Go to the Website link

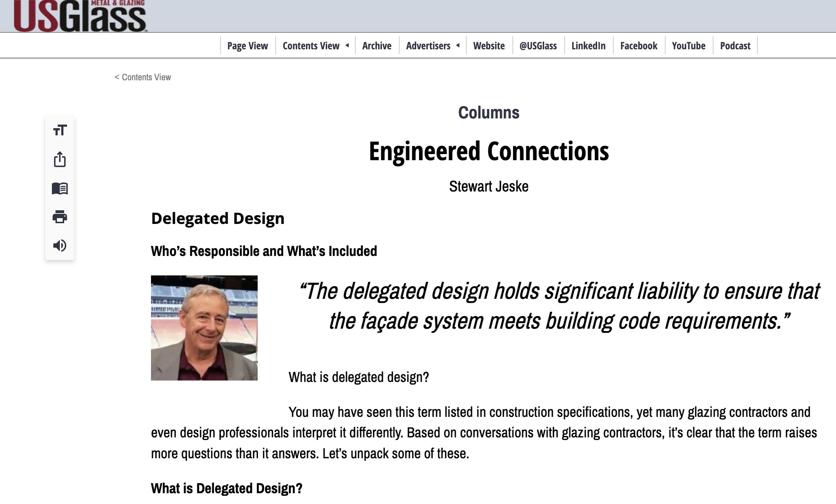[x=489, y=46]
